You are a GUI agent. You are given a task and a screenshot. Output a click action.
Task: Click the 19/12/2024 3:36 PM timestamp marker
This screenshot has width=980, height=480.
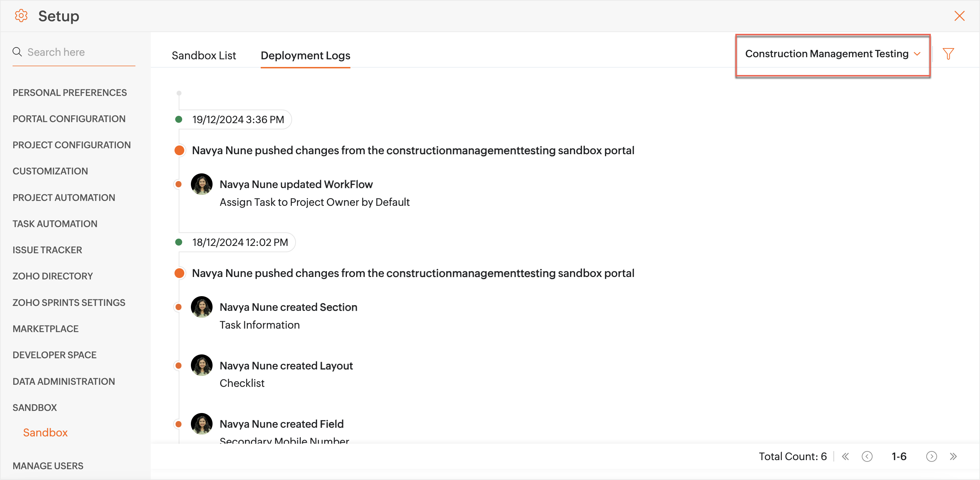[x=238, y=120]
